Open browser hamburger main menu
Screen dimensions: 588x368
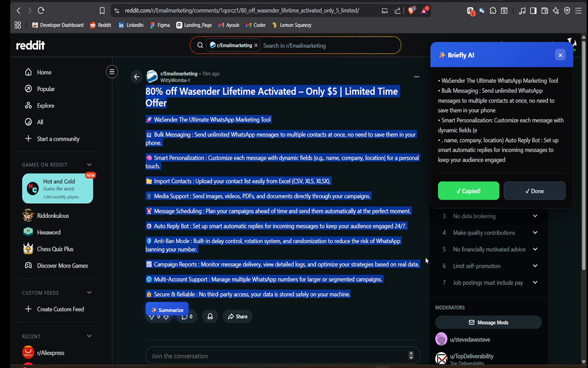(579, 11)
